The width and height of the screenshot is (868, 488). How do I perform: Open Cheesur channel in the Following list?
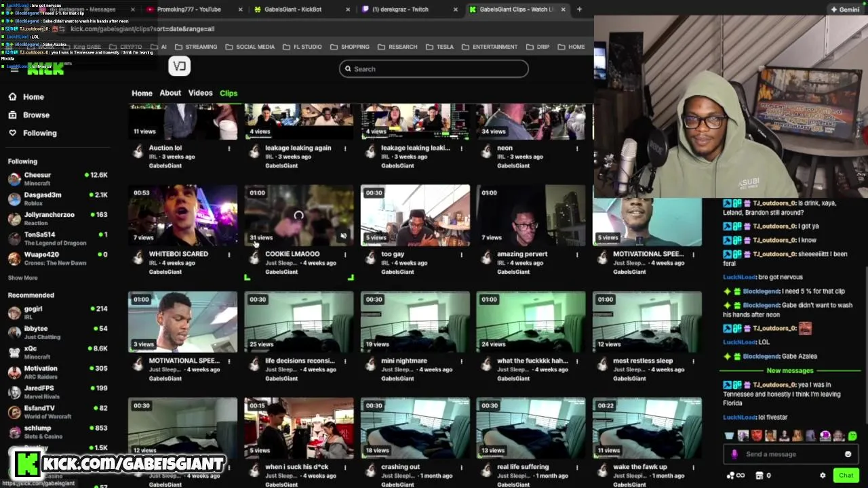58,179
